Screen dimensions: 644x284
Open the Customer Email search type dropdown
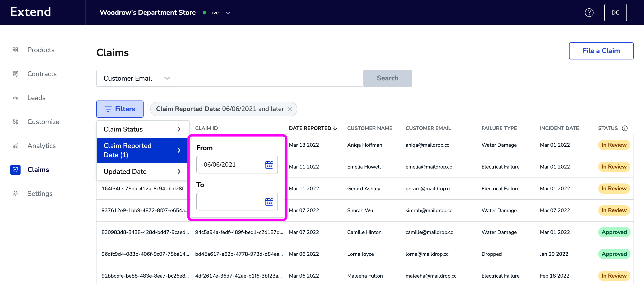(x=135, y=78)
